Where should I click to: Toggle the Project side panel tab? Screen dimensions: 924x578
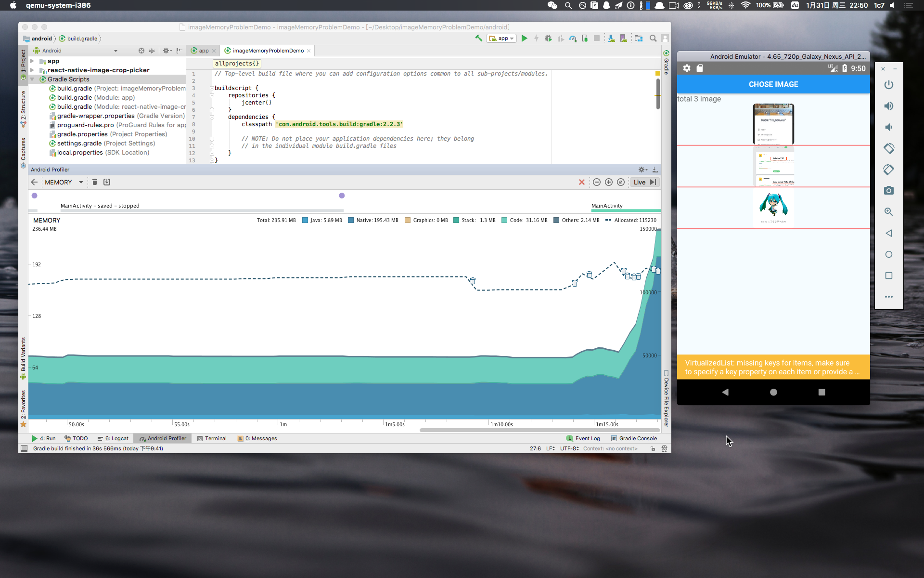coord(23,65)
